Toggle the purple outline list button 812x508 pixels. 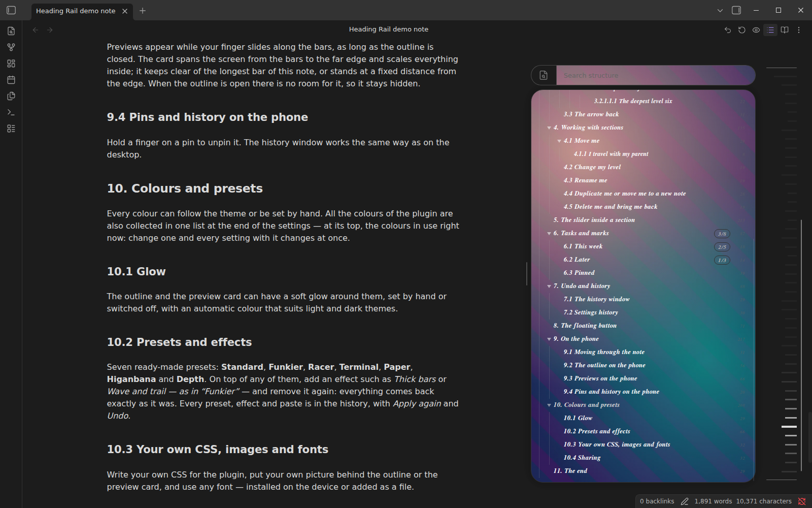click(x=770, y=30)
